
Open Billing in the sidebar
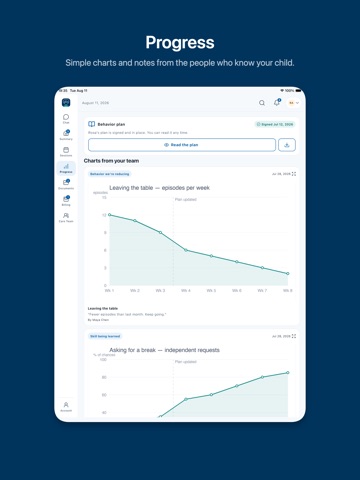[66, 201]
